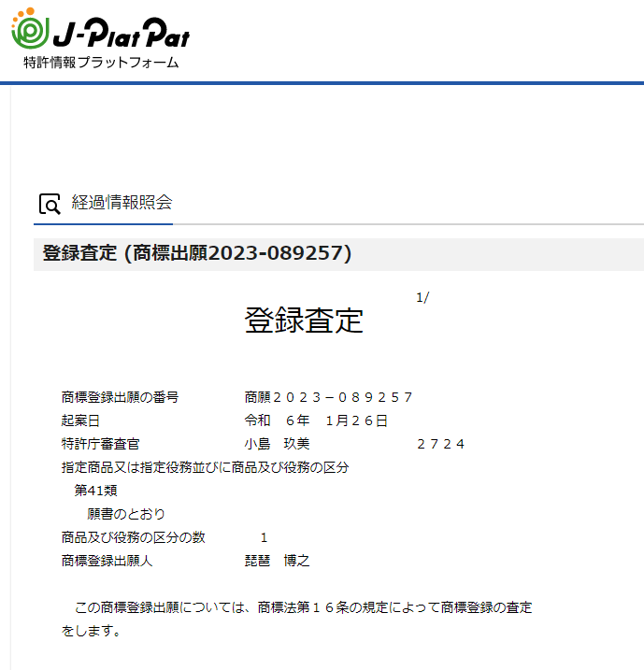
Task: Click the J-PlatPat logo text
Action: pyautogui.click(x=120, y=36)
